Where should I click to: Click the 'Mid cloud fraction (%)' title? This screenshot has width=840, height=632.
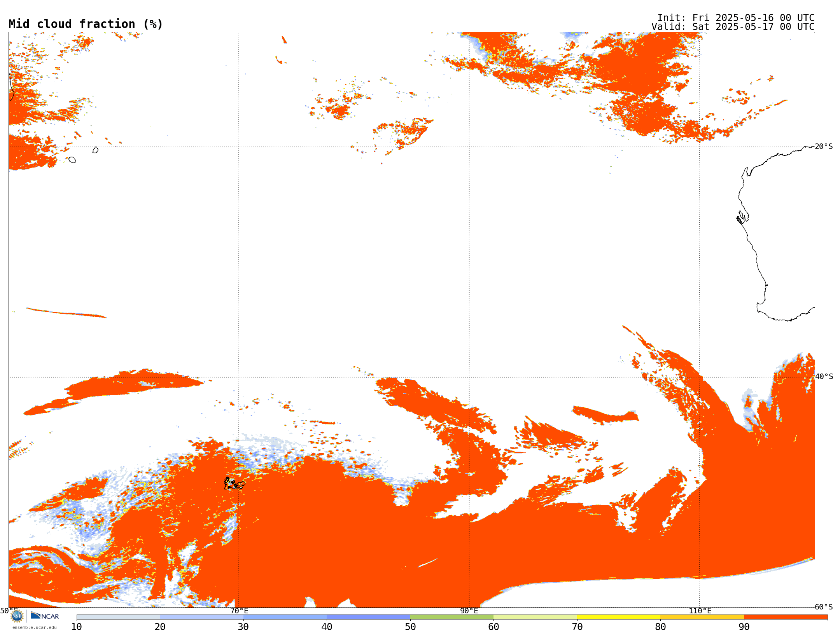click(x=86, y=24)
